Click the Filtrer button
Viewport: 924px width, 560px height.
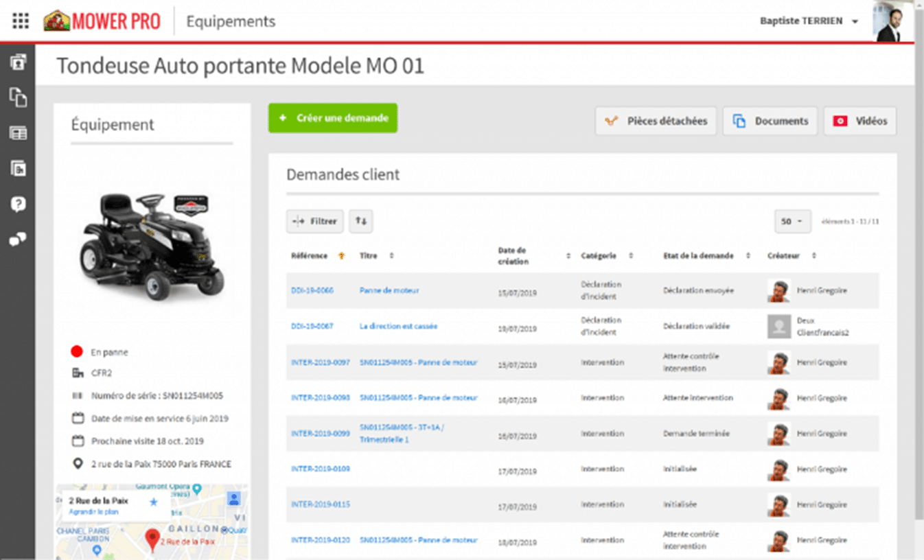[x=315, y=221]
